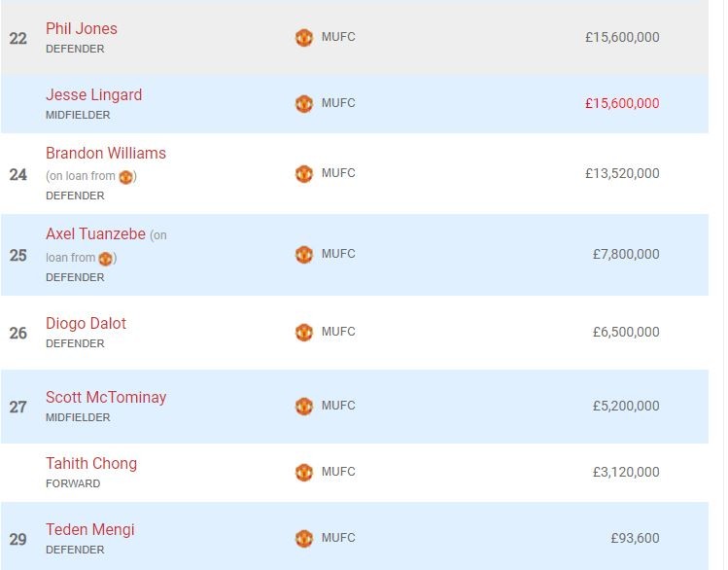View Diogo Dalot's profile
This screenshot has width=728, height=570.
point(86,324)
